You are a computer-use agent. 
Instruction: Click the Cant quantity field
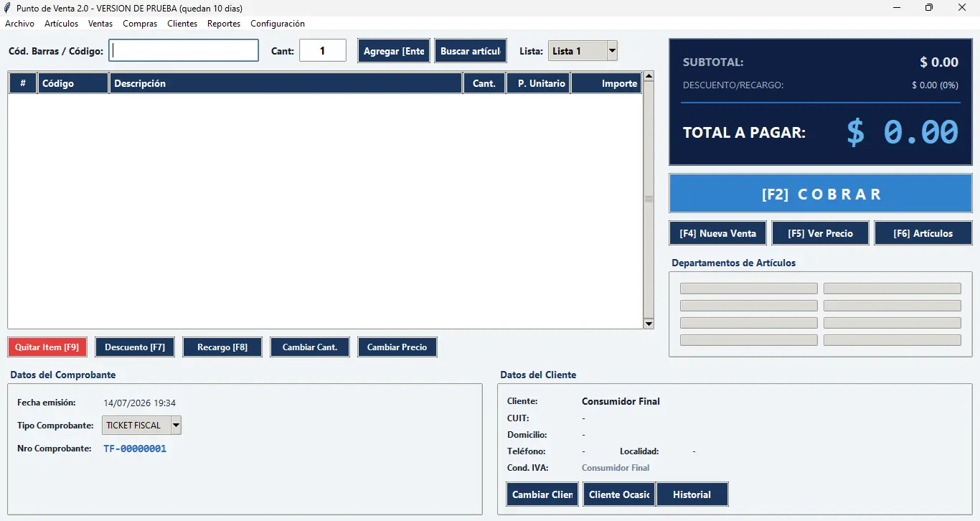coord(323,50)
